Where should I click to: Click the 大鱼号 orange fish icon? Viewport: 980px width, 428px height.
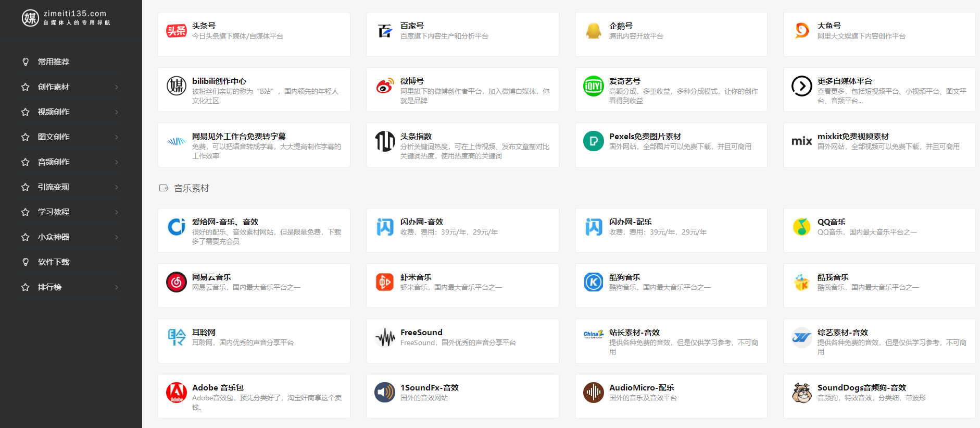pos(802,31)
